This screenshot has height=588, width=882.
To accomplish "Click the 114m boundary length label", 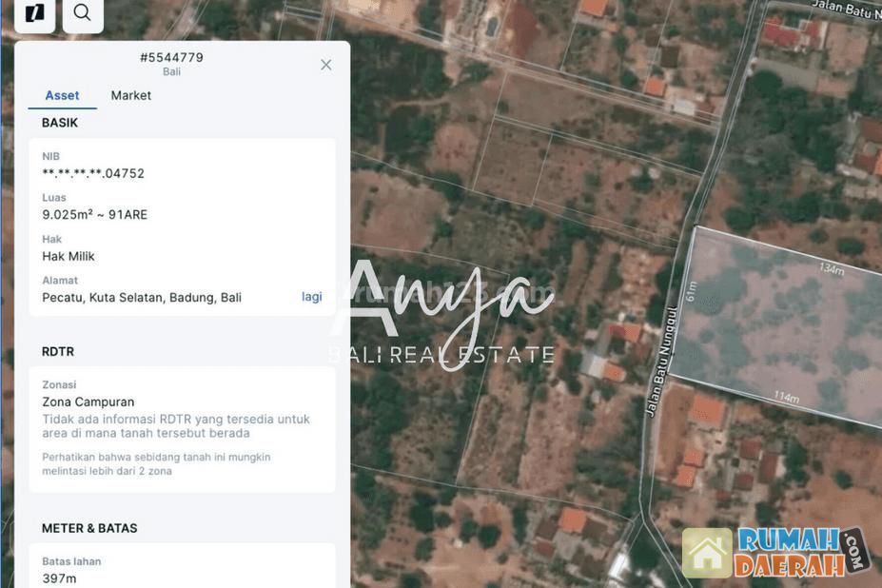I will 786,398.
